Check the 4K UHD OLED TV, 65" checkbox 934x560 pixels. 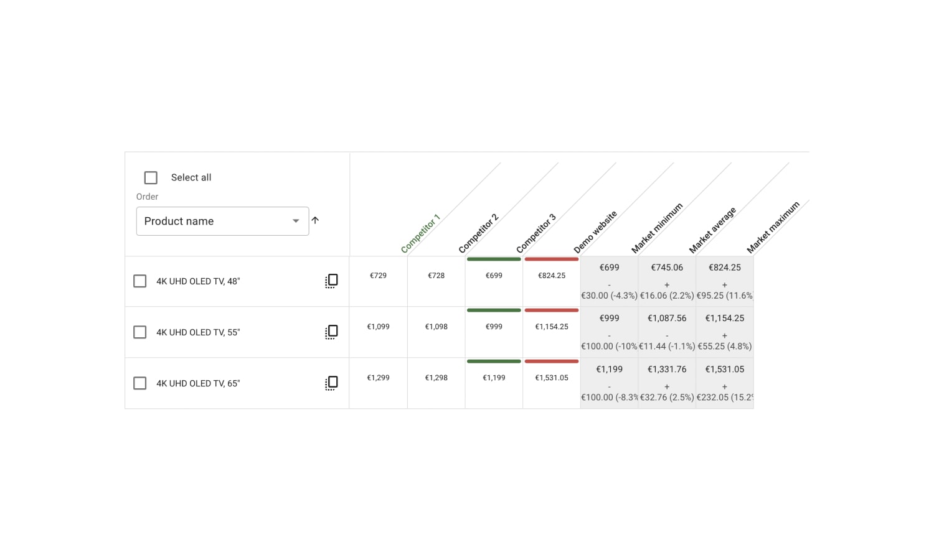pos(140,383)
